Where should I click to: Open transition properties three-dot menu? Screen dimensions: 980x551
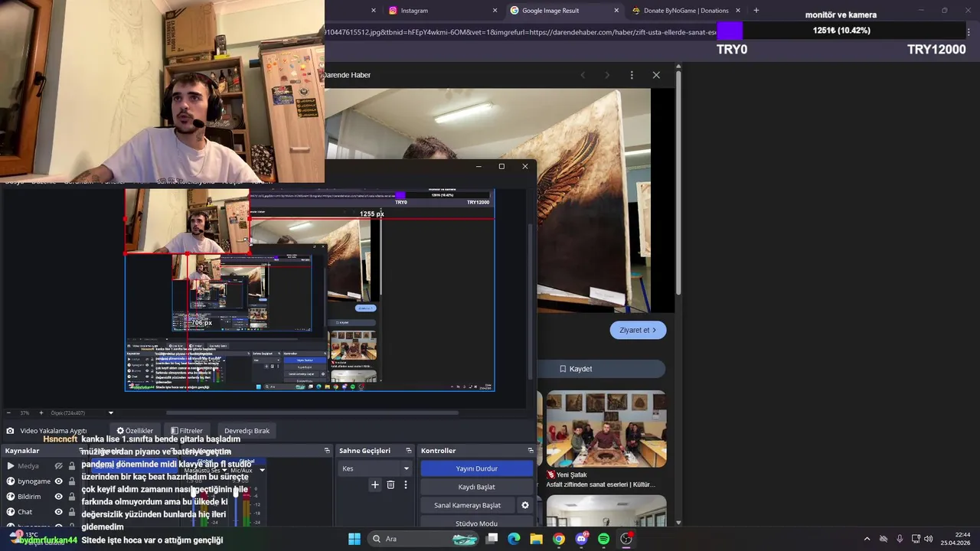[x=406, y=484]
